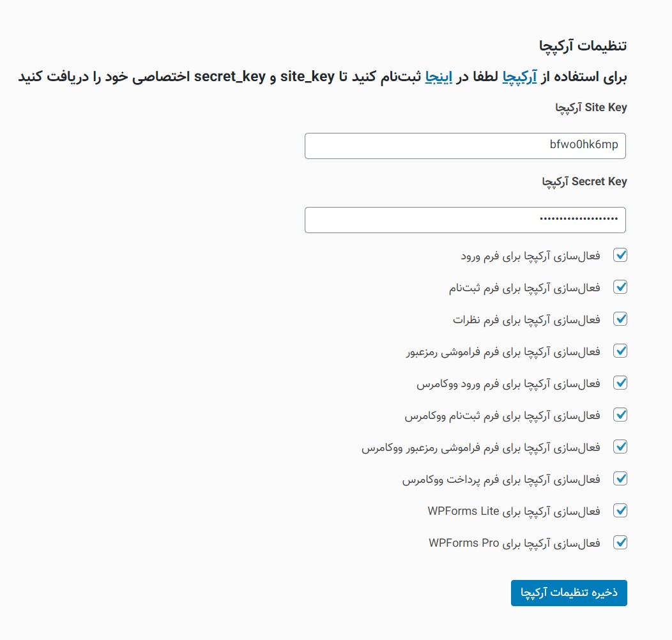Disable the WPForms Pro ARCaptcha checkbox
672x640 pixels.
coord(620,542)
